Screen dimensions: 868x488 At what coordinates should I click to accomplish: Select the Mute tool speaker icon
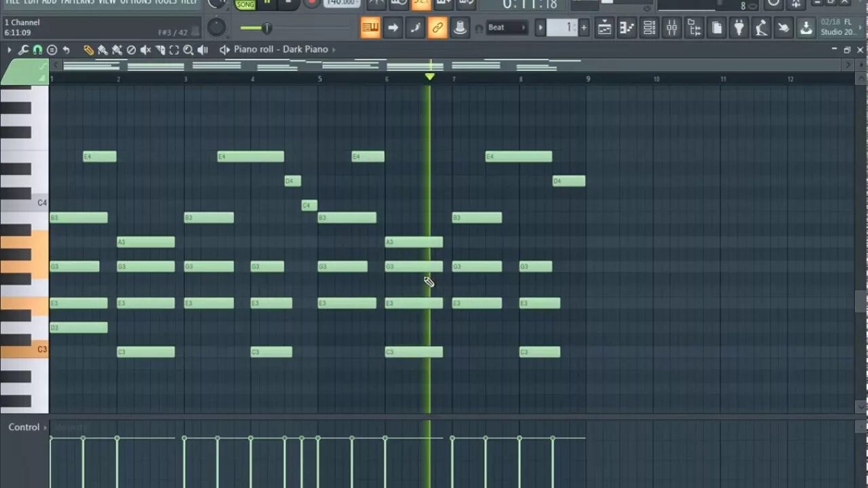pos(145,49)
